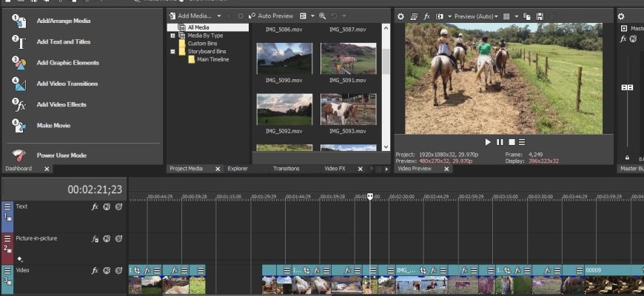
Task: Mute the Text track
Action: point(107,207)
